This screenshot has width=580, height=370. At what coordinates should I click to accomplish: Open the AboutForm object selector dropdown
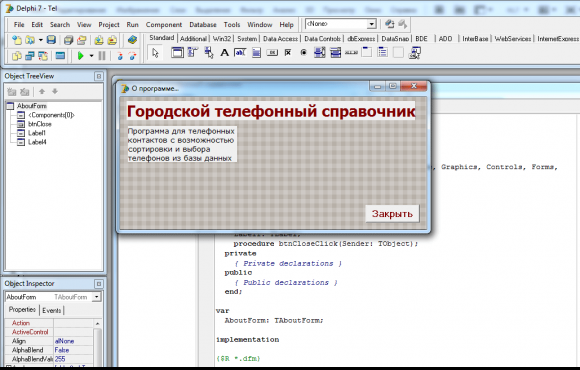[x=97, y=297]
